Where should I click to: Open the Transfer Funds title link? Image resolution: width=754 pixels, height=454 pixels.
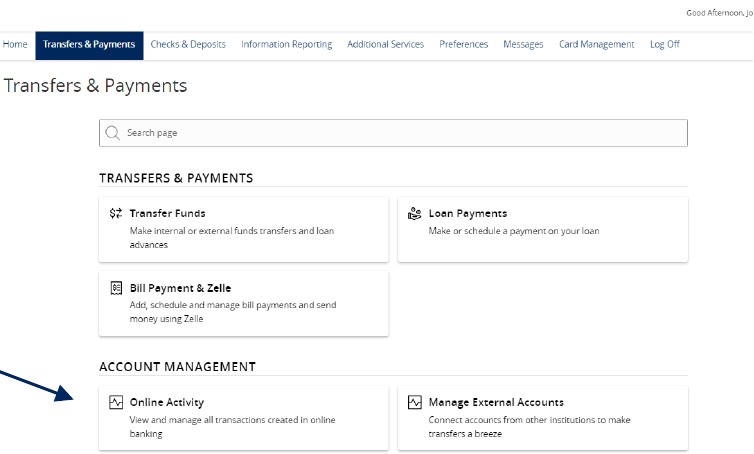(x=167, y=213)
